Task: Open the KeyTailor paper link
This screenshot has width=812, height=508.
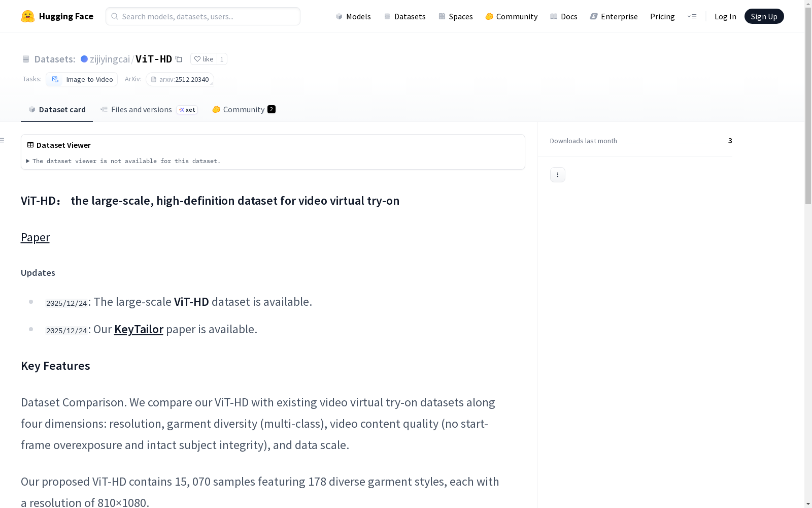Action: tap(139, 329)
